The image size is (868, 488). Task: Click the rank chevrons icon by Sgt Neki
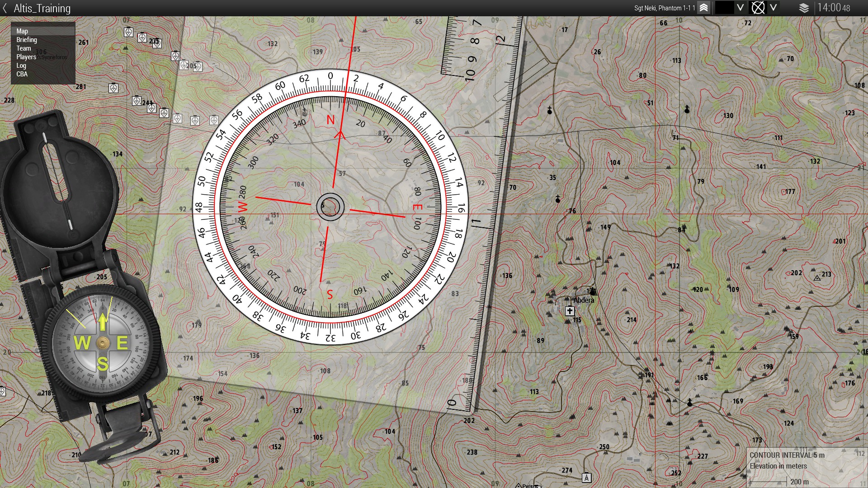[x=703, y=8]
